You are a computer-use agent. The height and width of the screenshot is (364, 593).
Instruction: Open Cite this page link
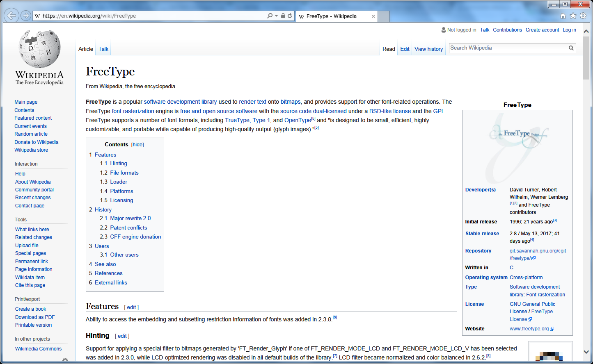click(30, 285)
